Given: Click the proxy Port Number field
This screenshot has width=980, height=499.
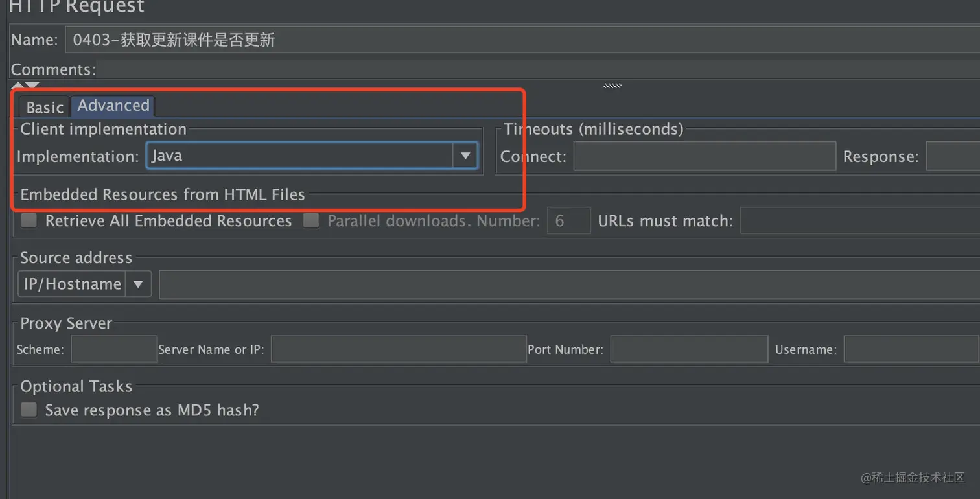Looking at the screenshot, I should (689, 349).
